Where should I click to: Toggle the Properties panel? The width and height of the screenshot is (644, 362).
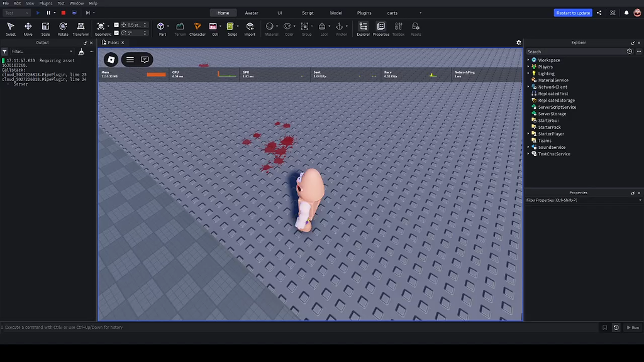(380, 29)
